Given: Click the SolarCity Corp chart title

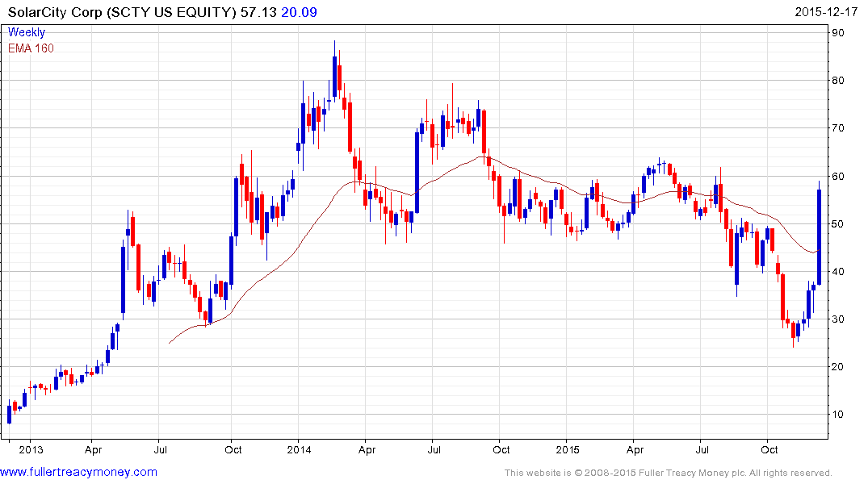Looking at the screenshot, I should (x=122, y=12).
